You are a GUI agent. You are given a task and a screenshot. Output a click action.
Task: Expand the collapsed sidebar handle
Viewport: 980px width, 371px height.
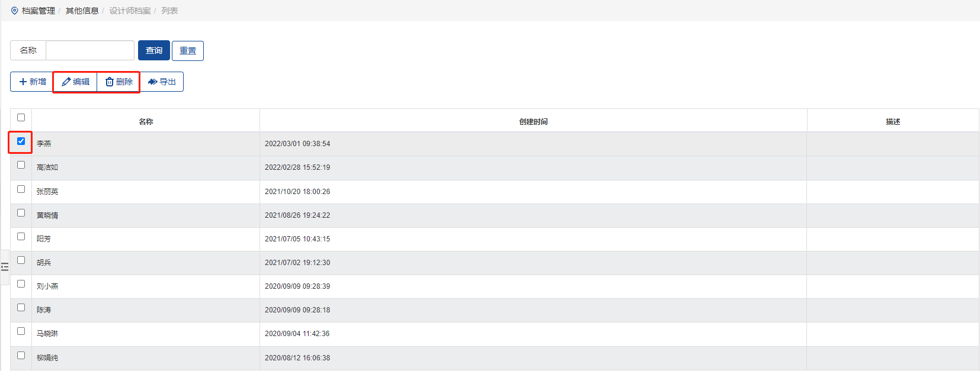[x=5, y=267]
